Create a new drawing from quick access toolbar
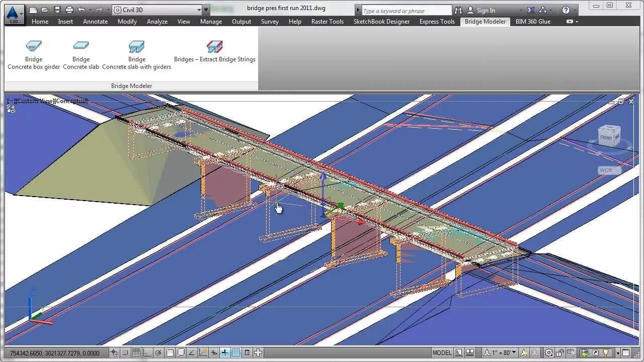The height and width of the screenshot is (362, 644). pyautogui.click(x=33, y=10)
